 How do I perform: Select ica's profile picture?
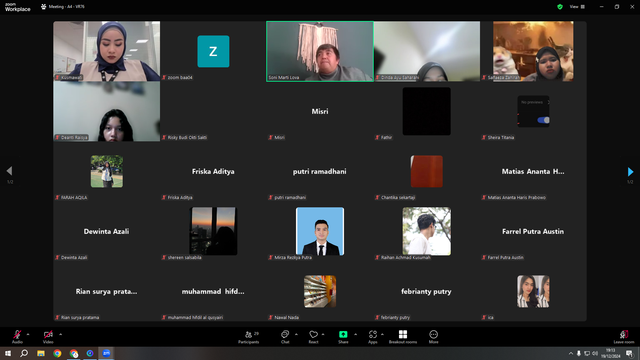click(533, 291)
